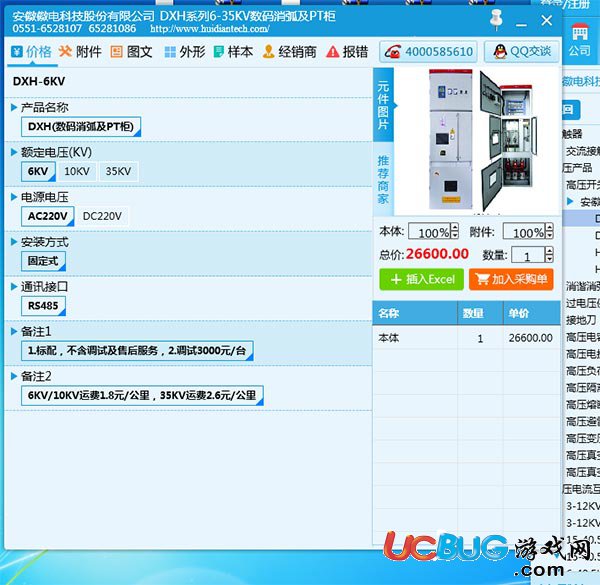600x585 pixels.
Task: Sort by the 数量 column header
Action: coord(480,313)
